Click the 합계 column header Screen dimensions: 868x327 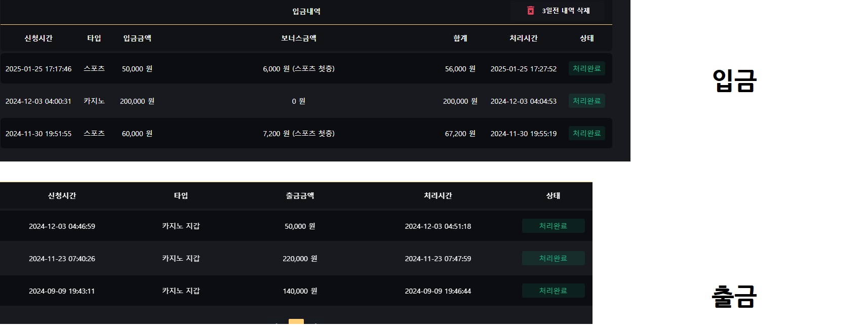(x=460, y=38)
